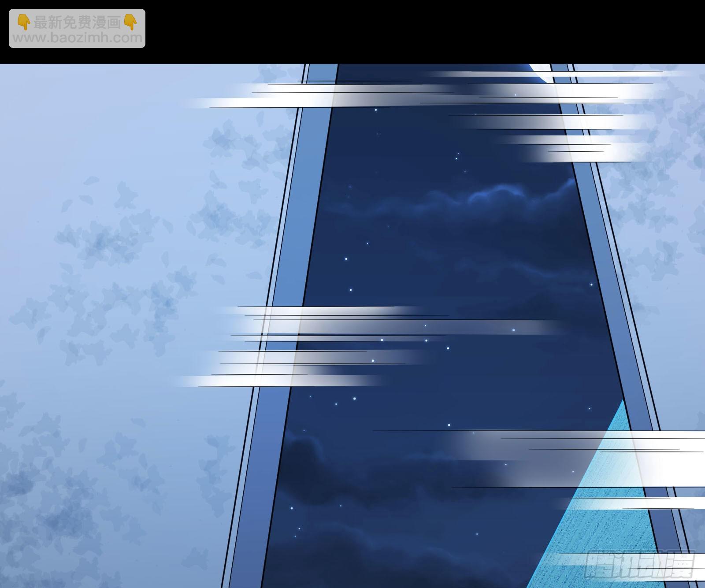This screenshot has width=705, height=588.
Task: Click the bottom-right white speed-line streaks
Action: tap(617, 458)
